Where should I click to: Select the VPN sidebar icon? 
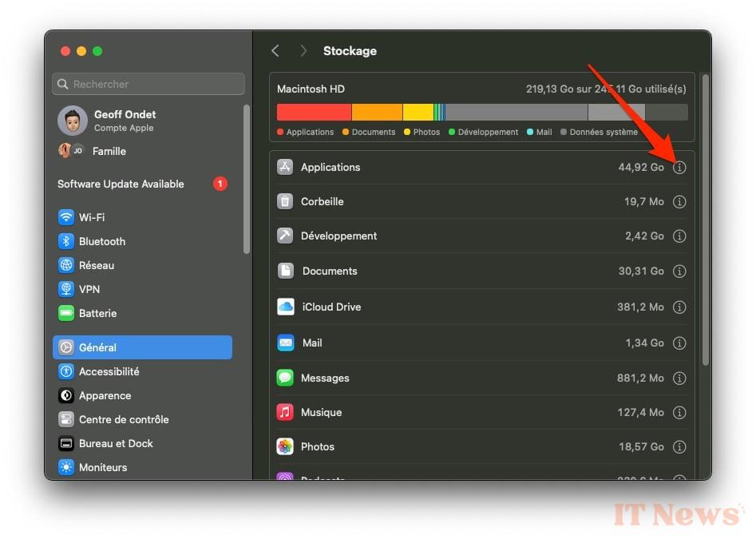(x=65, y=289)
